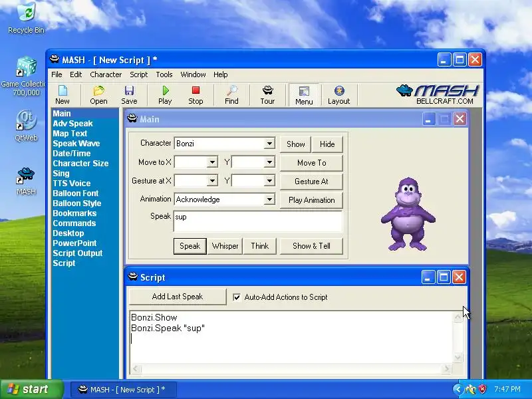
Task: Click the Recycle Bin desktop icon
Action: point(26,18)
